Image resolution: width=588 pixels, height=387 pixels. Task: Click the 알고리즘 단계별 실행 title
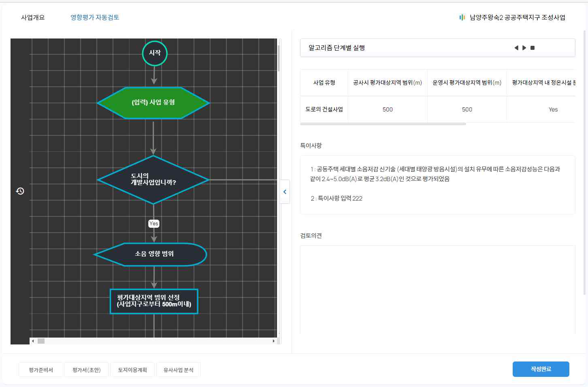tap(337, 48)
